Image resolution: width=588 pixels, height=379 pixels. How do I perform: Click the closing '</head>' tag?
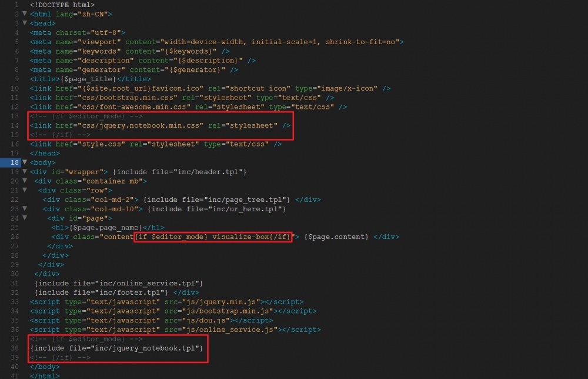coord(45,154)
